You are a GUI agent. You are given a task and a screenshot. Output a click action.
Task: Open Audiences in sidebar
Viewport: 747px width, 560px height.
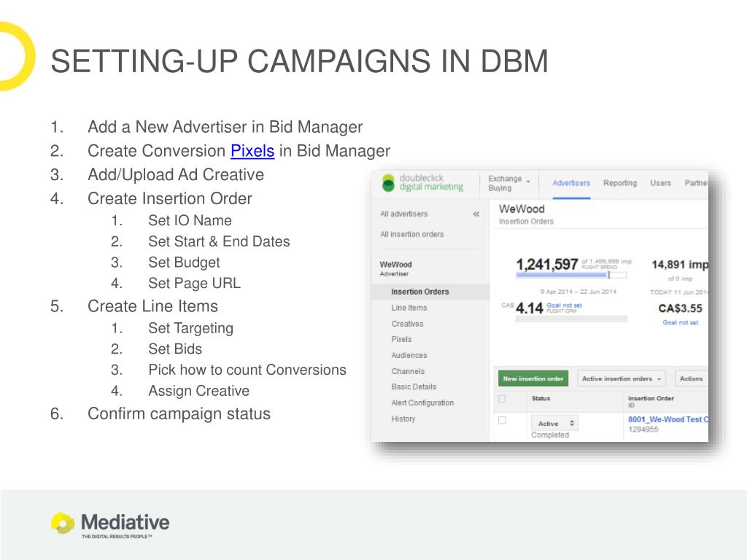(x=409, y=355)
